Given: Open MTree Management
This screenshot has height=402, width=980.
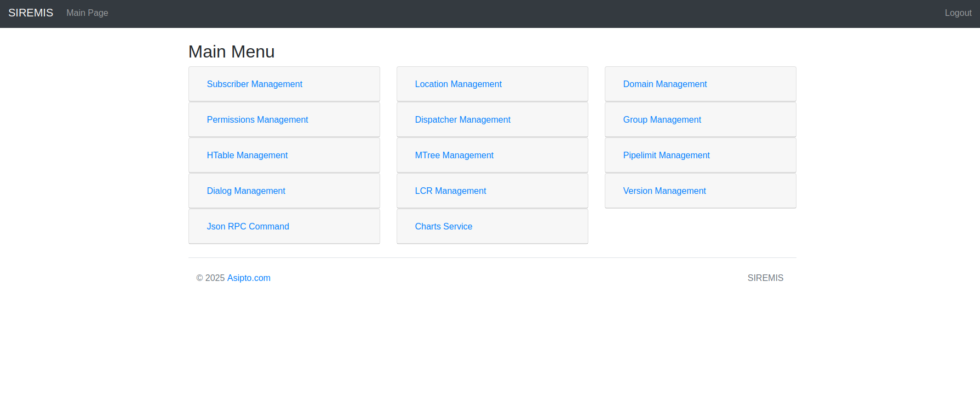Looking at the screenshot, I should pyautogui.click(x=454, y=155).
